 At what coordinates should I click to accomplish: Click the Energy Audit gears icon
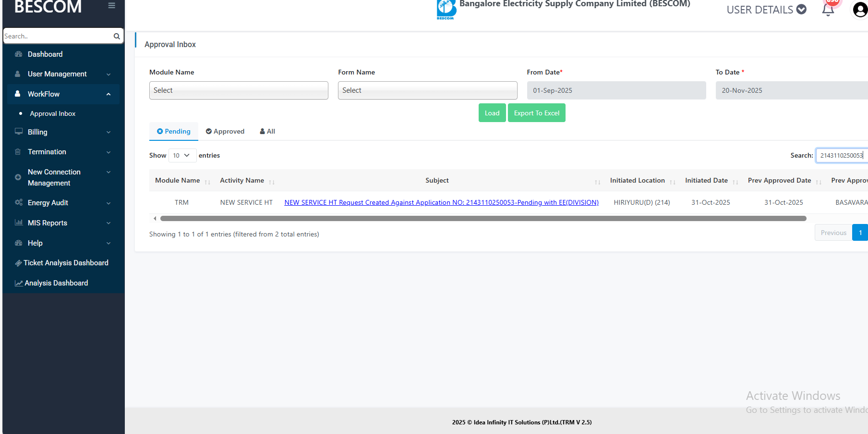(x=19, y=202)
